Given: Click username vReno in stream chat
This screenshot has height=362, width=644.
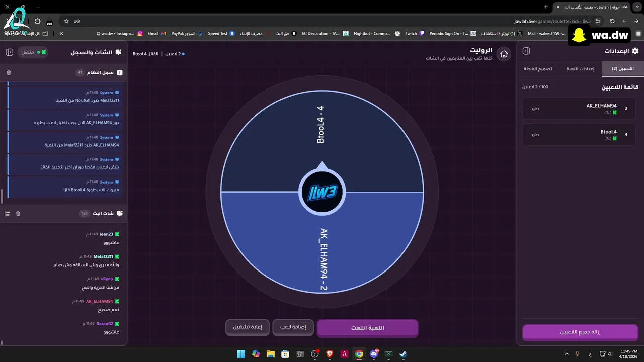Looking at the screenshot, I should click(107, 279).
